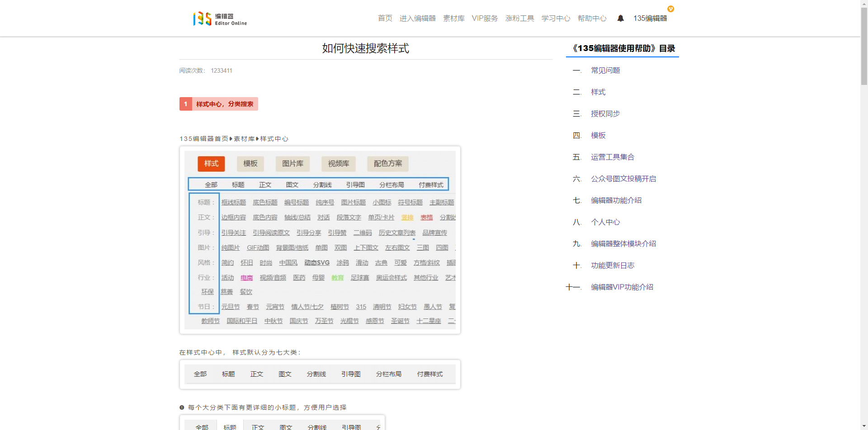Click the seven categories screenshot image
The image size is (868, 430).
pos(320,374)
